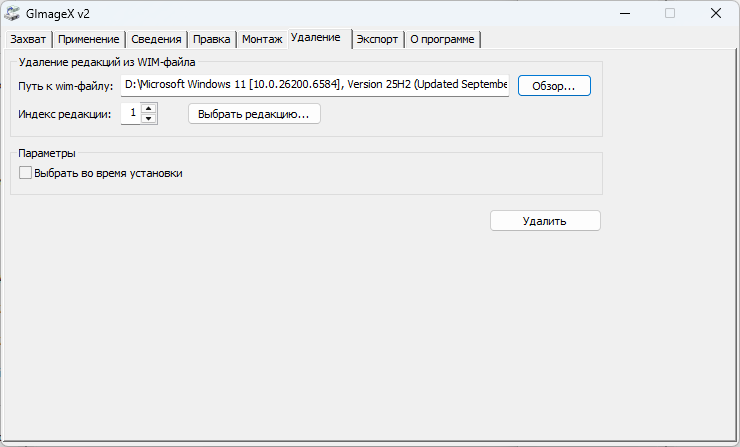This screenshot has height=447, width=740.
Task: Minimize the GImageX window
Action: pyautogui.click(x=623, y=14)
